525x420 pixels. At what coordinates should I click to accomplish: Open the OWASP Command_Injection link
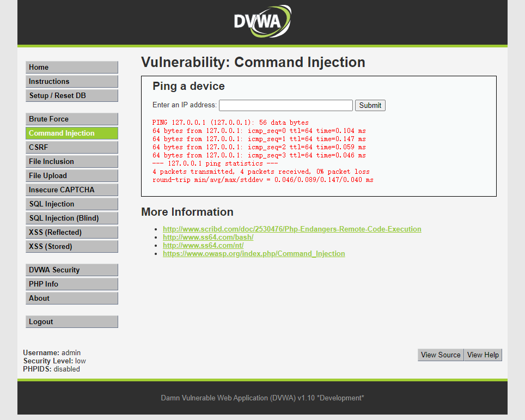254,254
